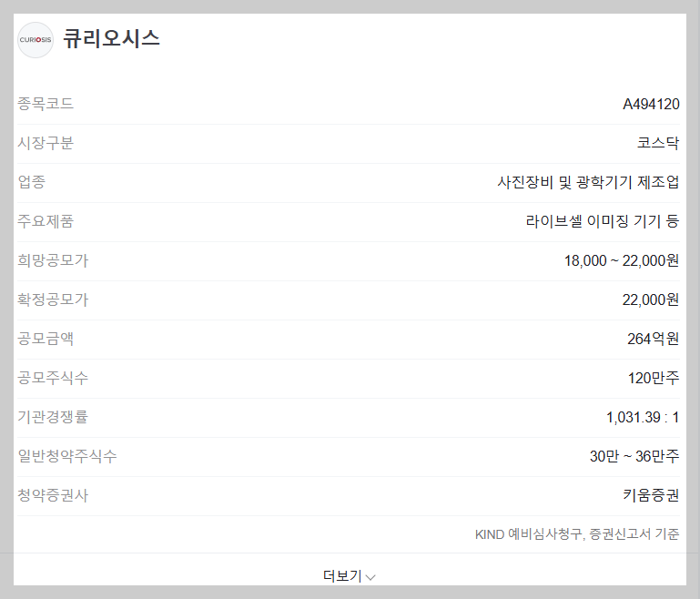Expand the 더보기 section

tap(350, 576)
